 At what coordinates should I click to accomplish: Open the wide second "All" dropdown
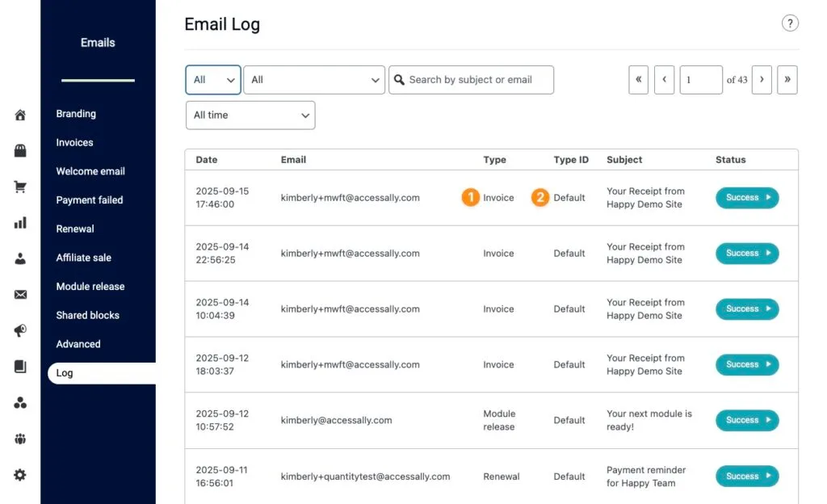point(314,80)
